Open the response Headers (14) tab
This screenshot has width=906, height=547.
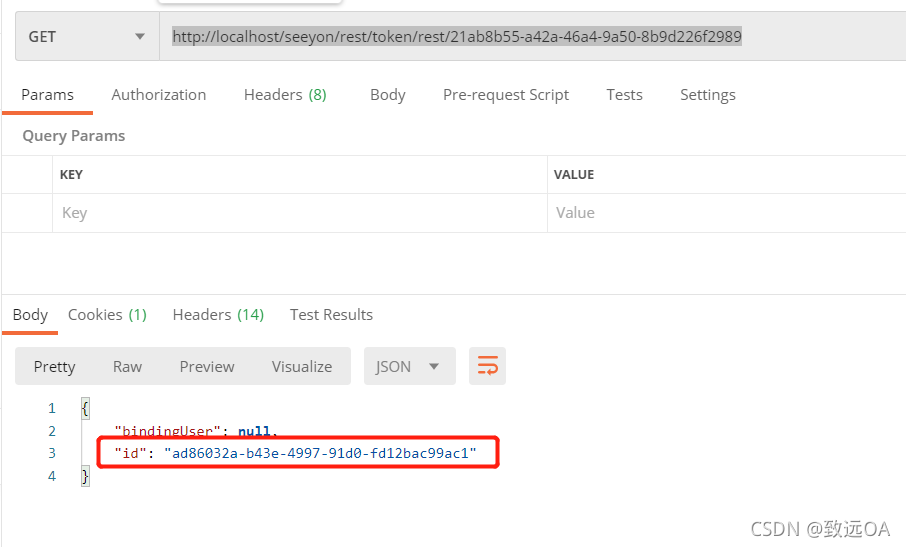pos(218,315)
